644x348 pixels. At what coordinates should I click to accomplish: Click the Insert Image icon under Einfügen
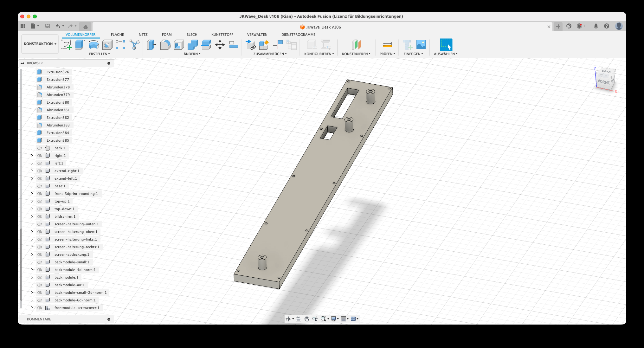point(421,45)
